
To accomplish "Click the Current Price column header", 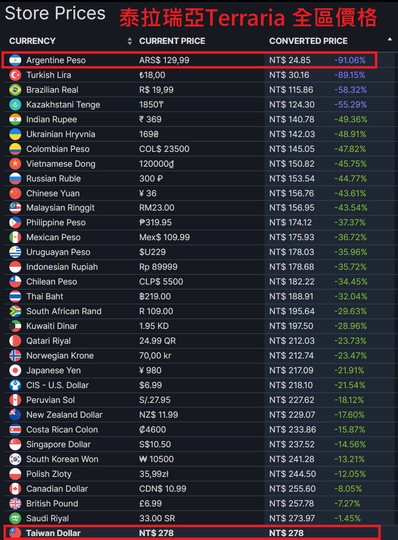I will 172,41.
